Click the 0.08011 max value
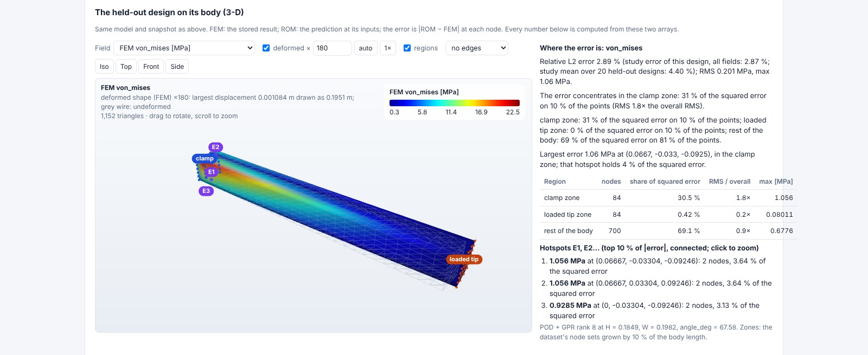The image size is (868, 355). [x=780, y=215]
